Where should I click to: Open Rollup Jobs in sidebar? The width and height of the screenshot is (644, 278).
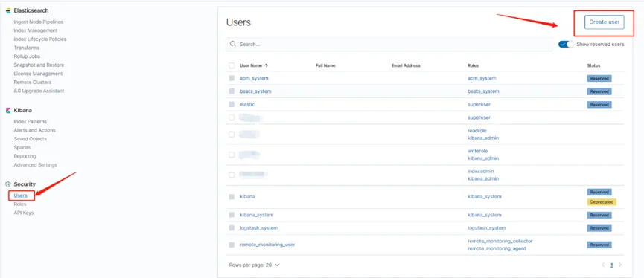(27, 56)
